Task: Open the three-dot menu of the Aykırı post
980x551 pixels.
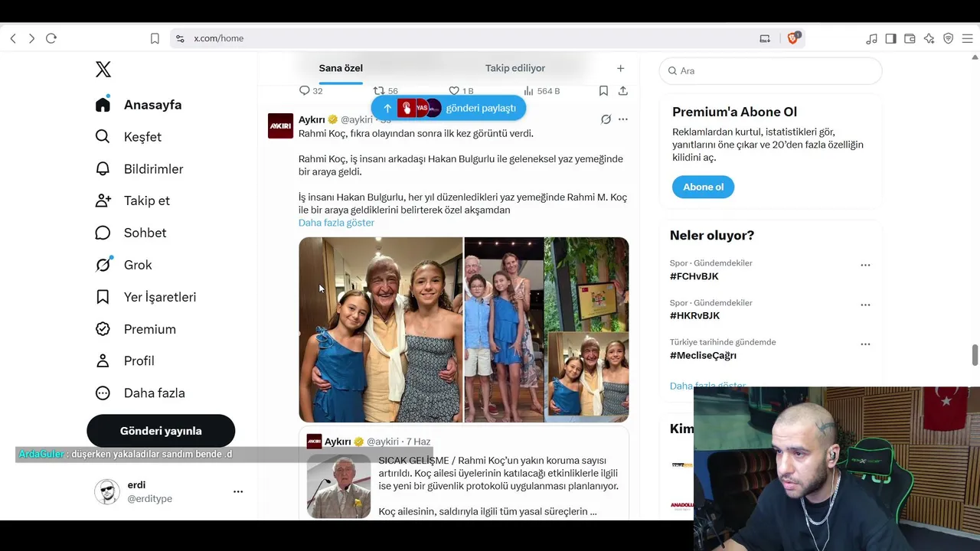Action: click(623, 119)
